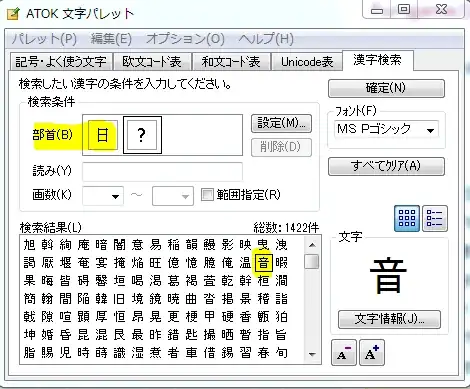
Task: Click the search results scrollbar thumb
Action: [x=312, y=261]
